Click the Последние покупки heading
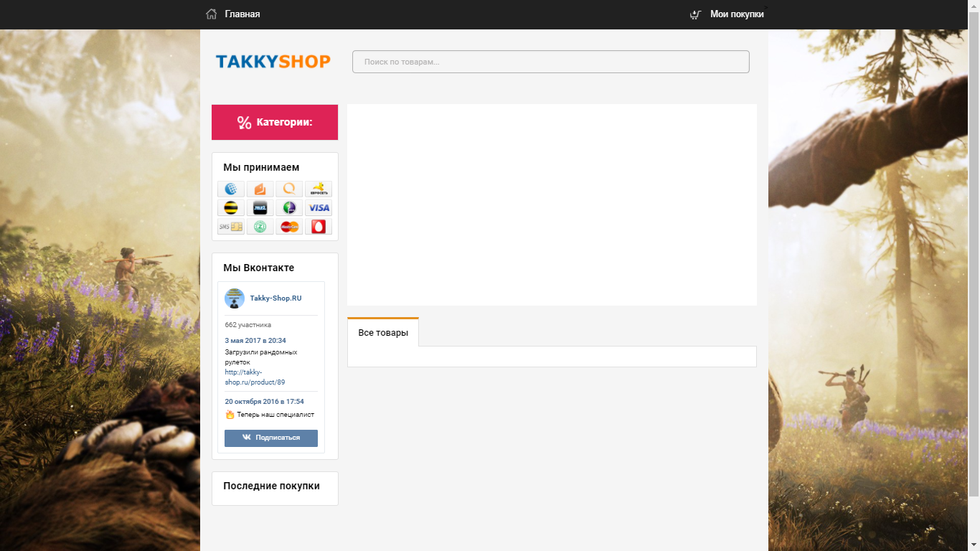This screenshot has height=551, width=980. pos(271,486)
